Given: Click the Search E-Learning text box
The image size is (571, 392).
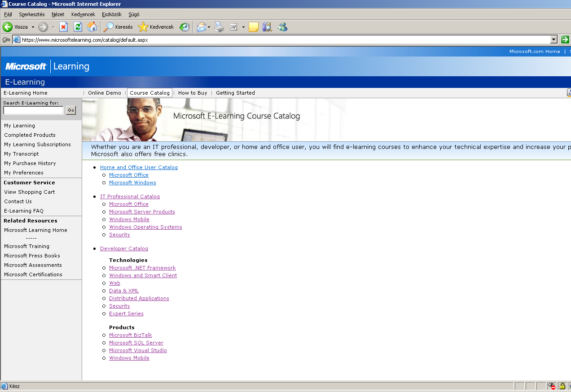Looking at the screenshot, I should click(34, 110).
